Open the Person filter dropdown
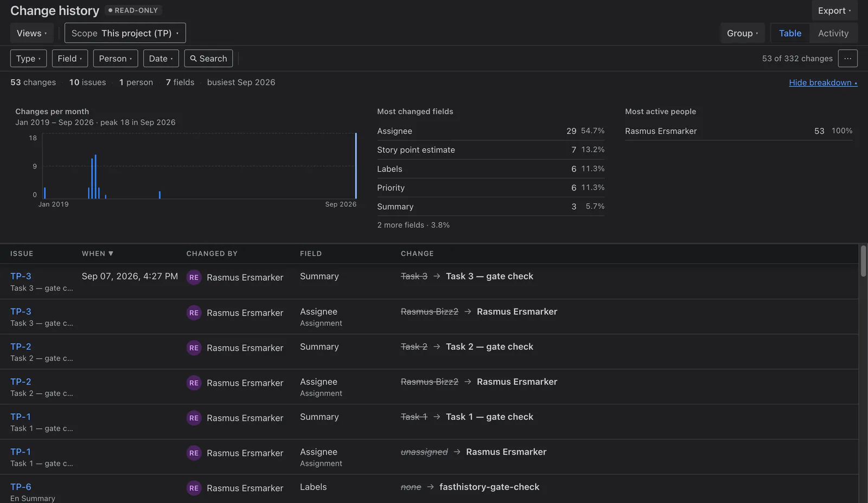The height and width of the screenshot is (503, 868). tap(116, 59)
